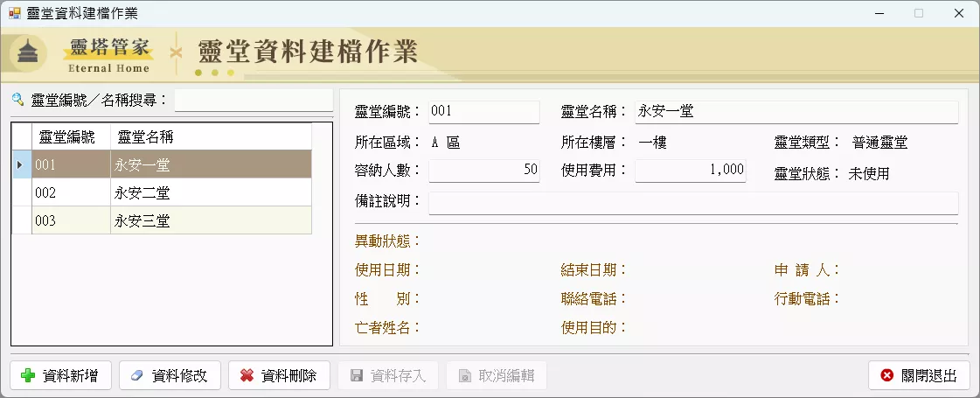The width and height of the screenshot is (980, 398).
Task: Click the app icon in title bar
Action: 14,13
